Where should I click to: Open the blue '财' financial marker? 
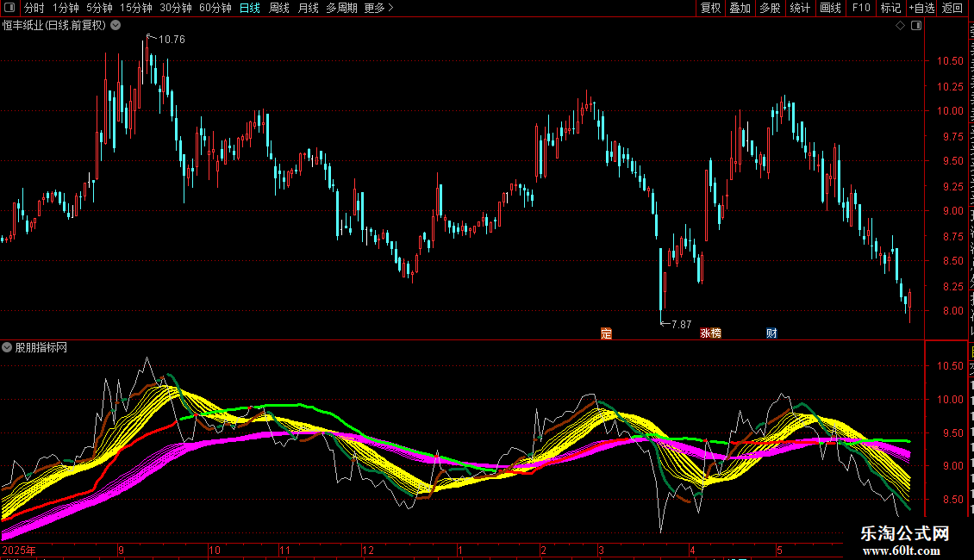pos(771,333)
